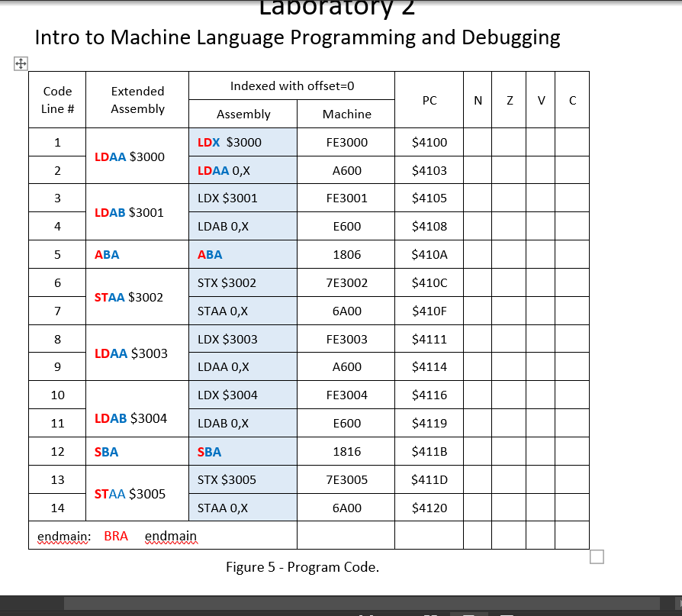Click machine code 'FE3001'
The image size is (682, 616).
(x=346, y=198)
